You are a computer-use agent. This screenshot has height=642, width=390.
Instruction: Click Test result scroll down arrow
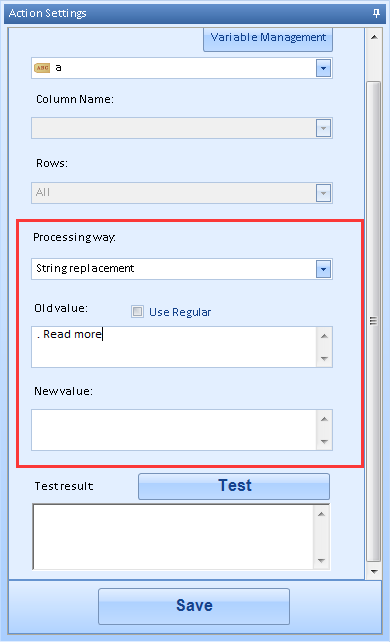(322, 561)
